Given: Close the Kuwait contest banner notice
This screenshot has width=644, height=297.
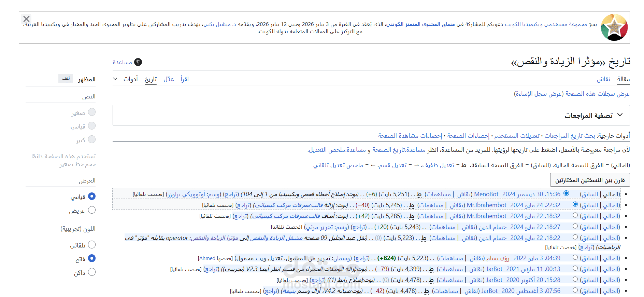Looking at the screenshot, I should coord(26,19).
